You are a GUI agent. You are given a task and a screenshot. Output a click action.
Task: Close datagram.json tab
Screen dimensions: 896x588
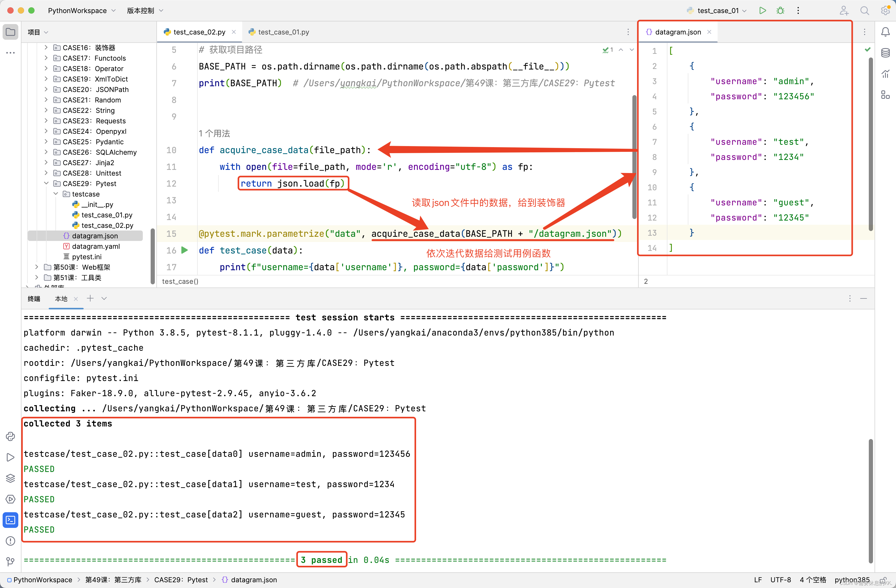709,32
